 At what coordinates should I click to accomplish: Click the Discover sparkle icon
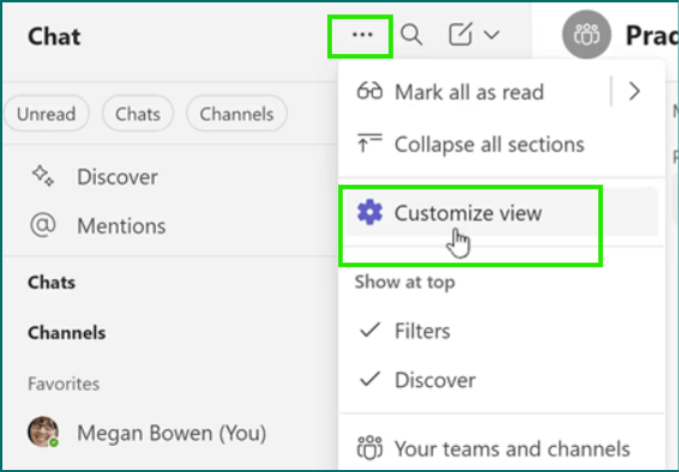pos(42,177)
